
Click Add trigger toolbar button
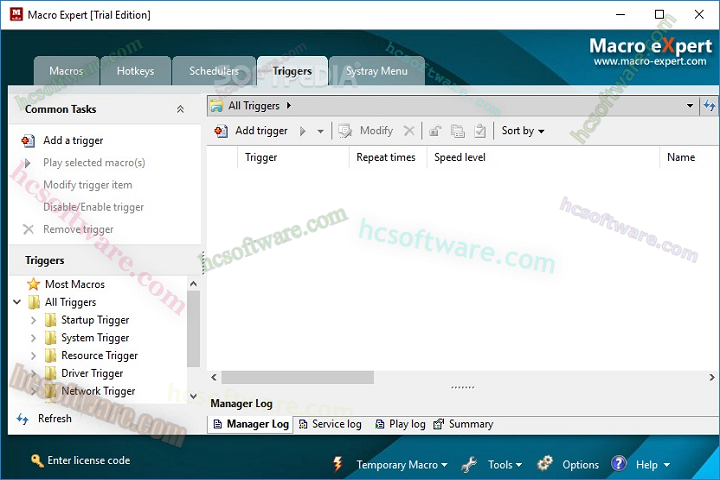(251, 131)
